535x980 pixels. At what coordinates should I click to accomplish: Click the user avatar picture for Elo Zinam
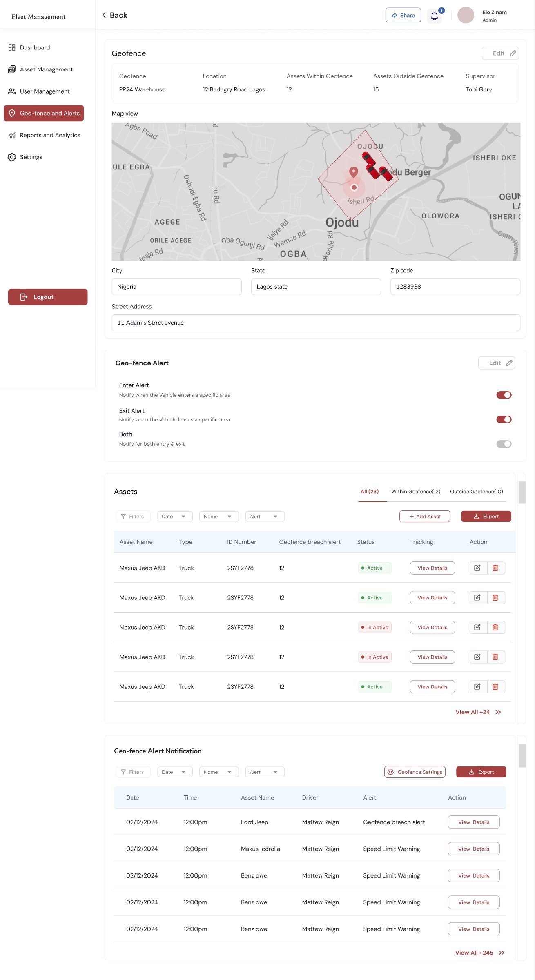click(x=466, y=15)
